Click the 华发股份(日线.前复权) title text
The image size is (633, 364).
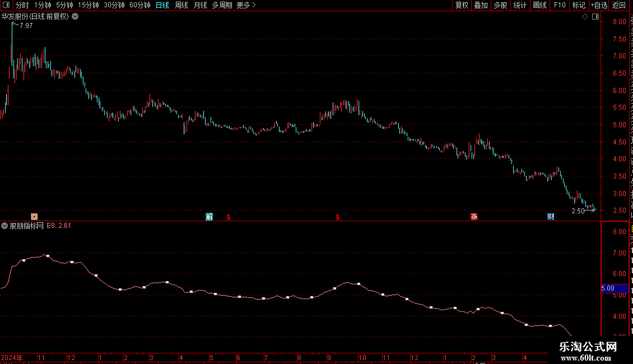[x=35, y=17]
